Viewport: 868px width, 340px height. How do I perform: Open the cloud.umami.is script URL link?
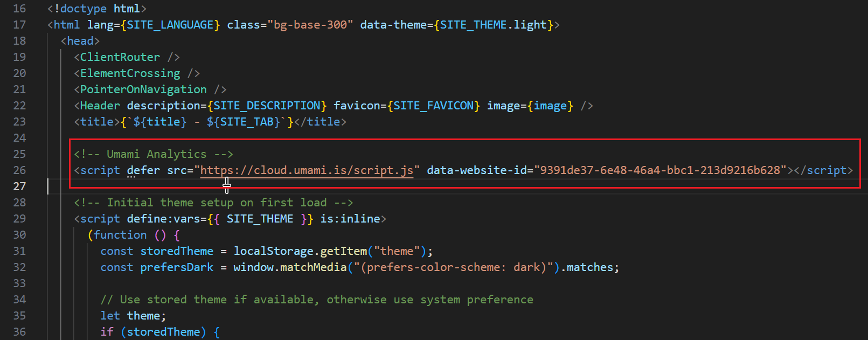[307, 170]
